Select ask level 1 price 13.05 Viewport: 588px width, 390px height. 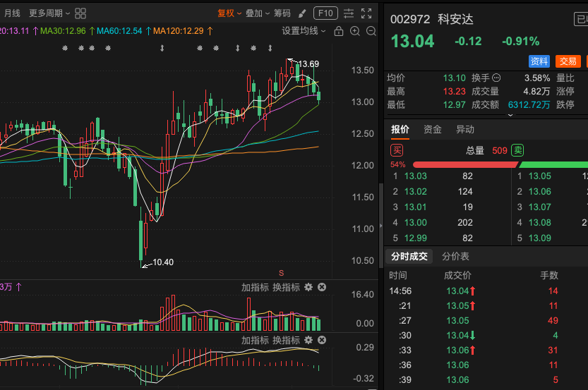(539, 176)
